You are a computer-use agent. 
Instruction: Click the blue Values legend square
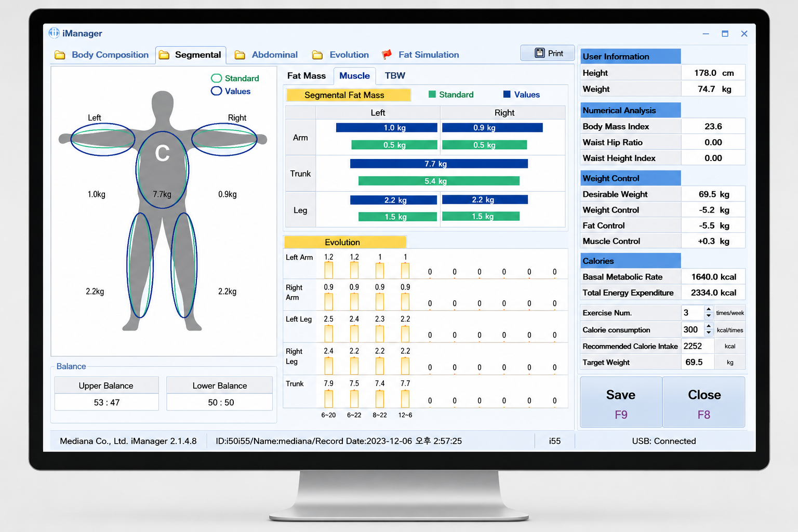coord(507,95)
